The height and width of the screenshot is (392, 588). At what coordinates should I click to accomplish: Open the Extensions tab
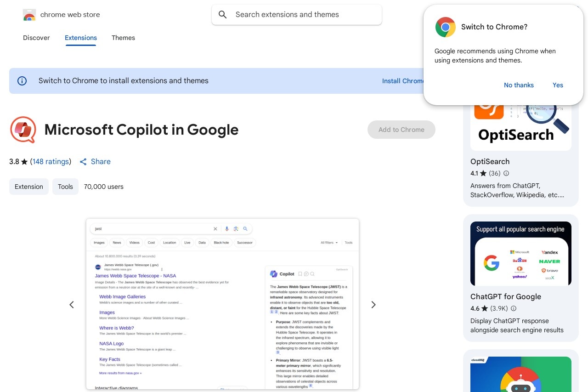(81, 38)
